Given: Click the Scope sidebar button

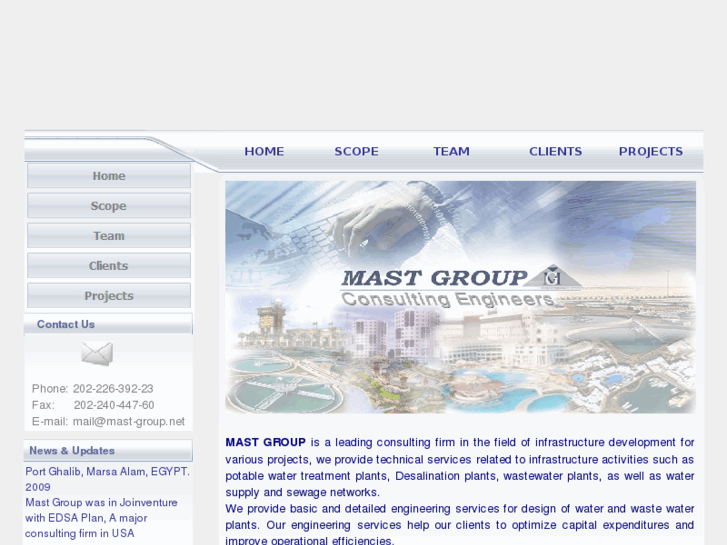Looking at the screenshot, I should click(x=109, y=205).
